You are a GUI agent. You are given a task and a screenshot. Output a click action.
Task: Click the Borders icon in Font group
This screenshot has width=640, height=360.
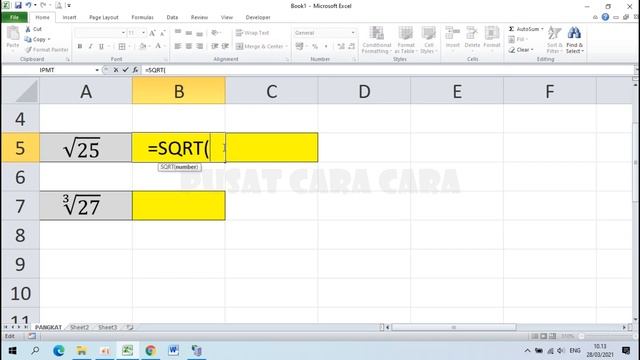pyautogui.click(x=122, y=47)
